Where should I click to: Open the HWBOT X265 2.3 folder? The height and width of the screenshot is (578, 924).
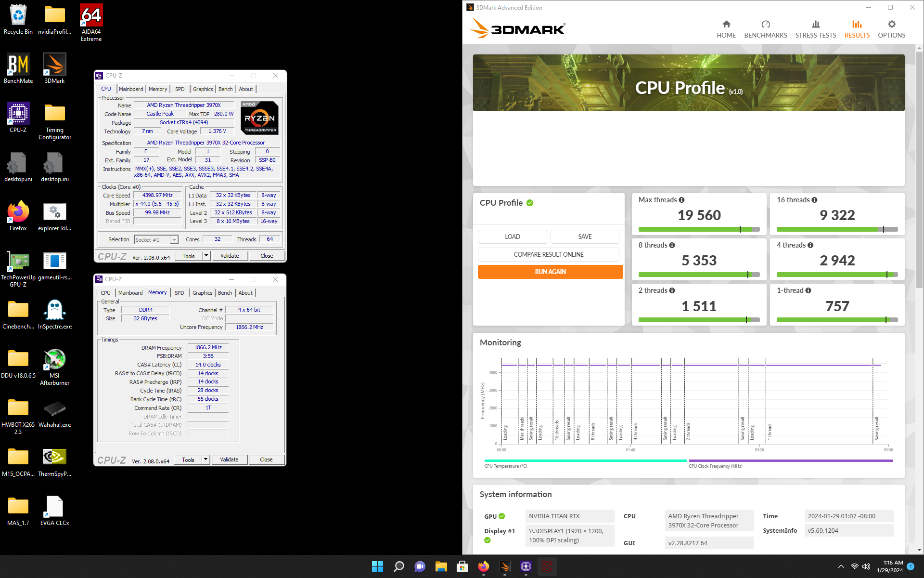pyautogui.click(x=18, y=416)
